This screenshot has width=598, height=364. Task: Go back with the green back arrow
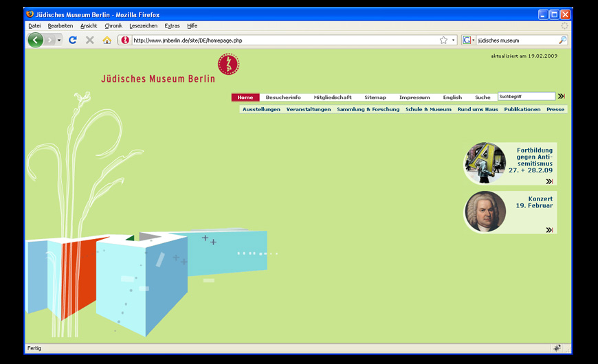pyautogui.click(x=36, y=40)
